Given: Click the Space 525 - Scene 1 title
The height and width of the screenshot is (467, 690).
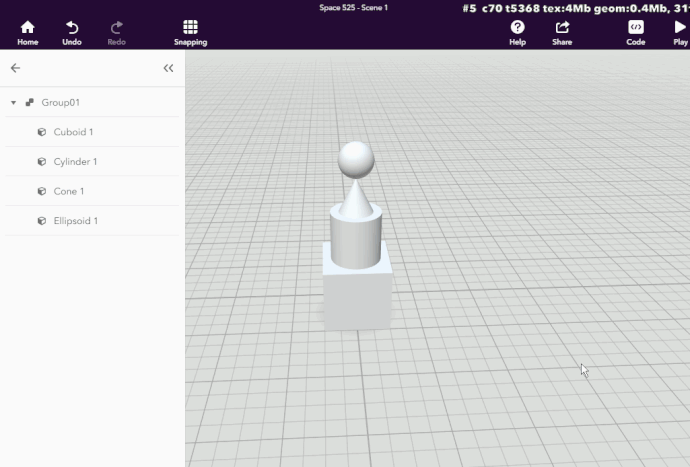Looking at the screenshot, I should tap(353, 8).
